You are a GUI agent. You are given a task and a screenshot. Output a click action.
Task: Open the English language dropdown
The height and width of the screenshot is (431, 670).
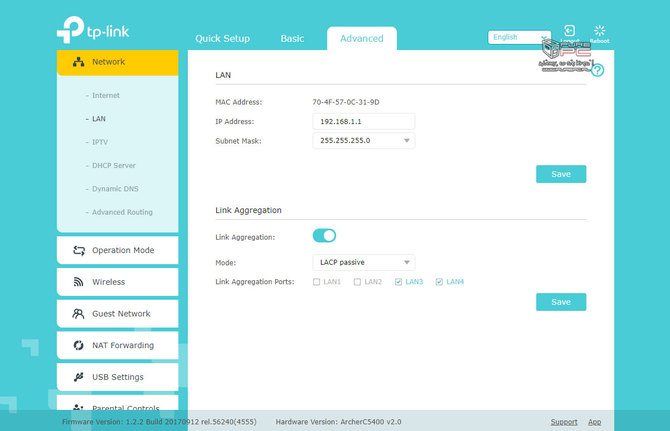519,38
